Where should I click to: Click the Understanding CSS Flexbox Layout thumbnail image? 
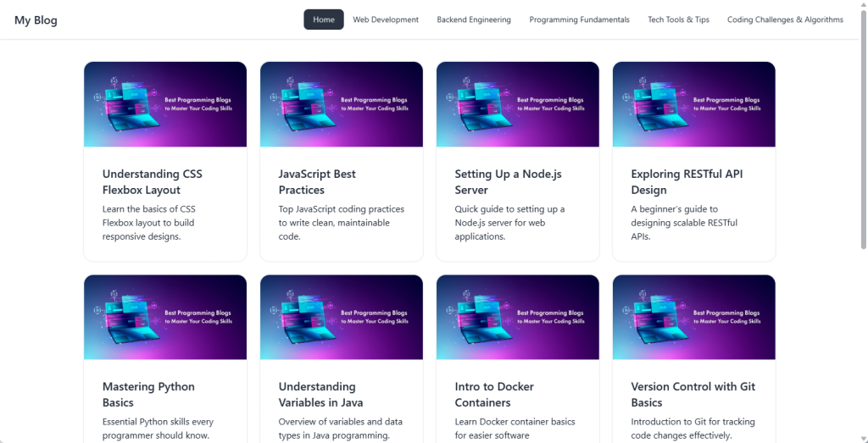(x=165, y=104)
